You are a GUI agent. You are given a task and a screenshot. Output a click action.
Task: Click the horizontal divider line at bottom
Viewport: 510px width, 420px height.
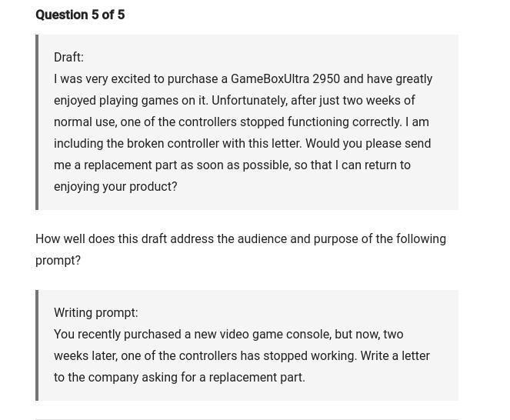point(246,418)
